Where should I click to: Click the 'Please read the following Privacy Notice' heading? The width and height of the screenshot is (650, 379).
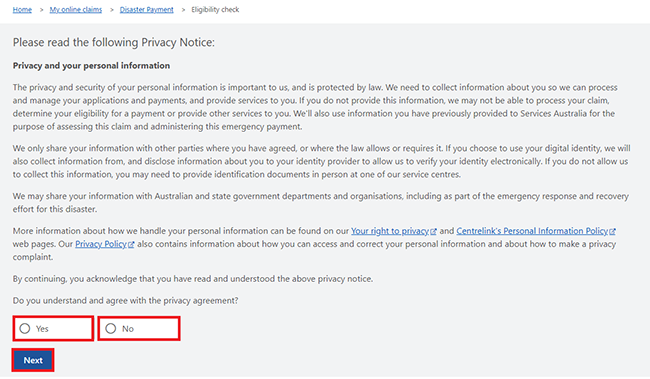tap(114, 42)
